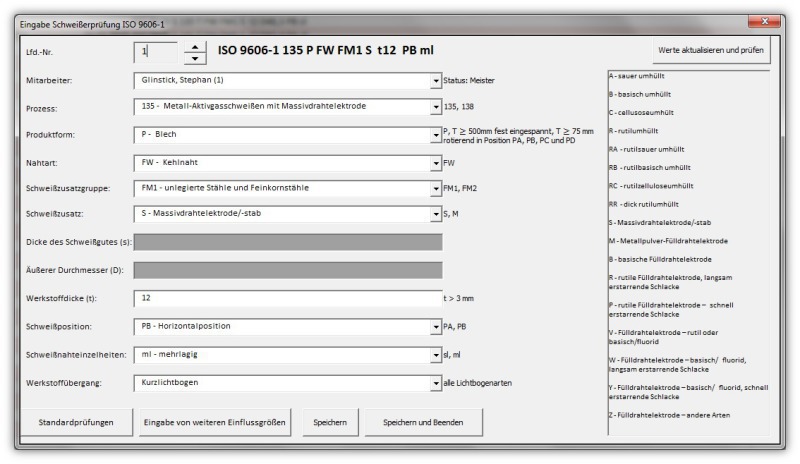This screenshot has height=464, width=800.
Task: Expand the Prozess combo box arrow
Action: coord(435,108)
